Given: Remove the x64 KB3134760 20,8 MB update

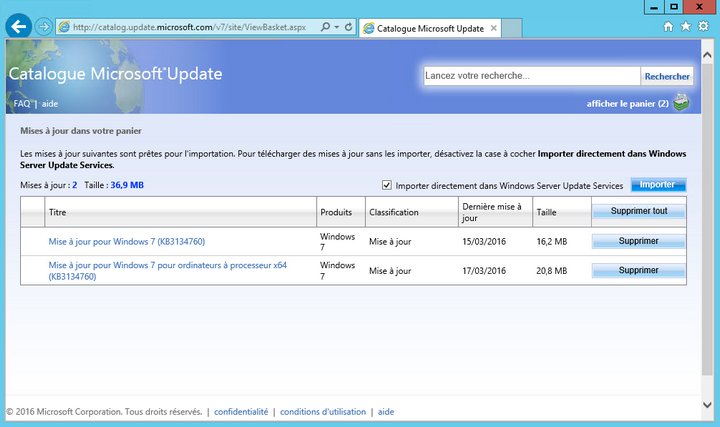Looking at the screenshot, I should [x=638, y=270].
